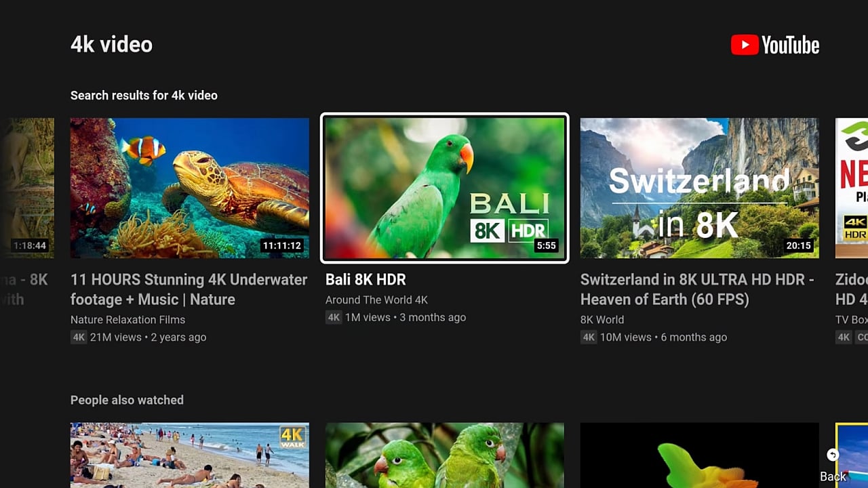Select the beach 4K Walk video thumbnail
868x488 pixels.
(x=190, y=455)
